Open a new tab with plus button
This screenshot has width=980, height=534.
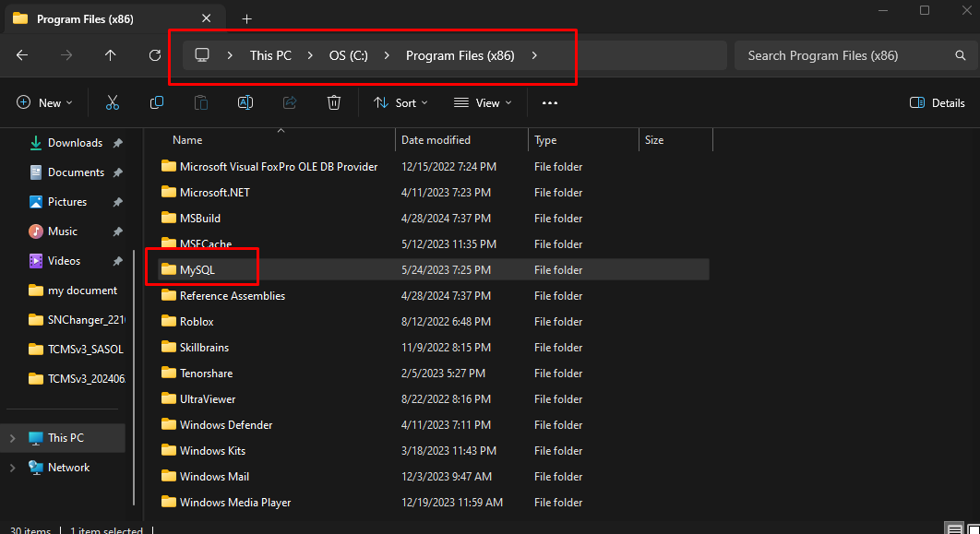(247, 18)
